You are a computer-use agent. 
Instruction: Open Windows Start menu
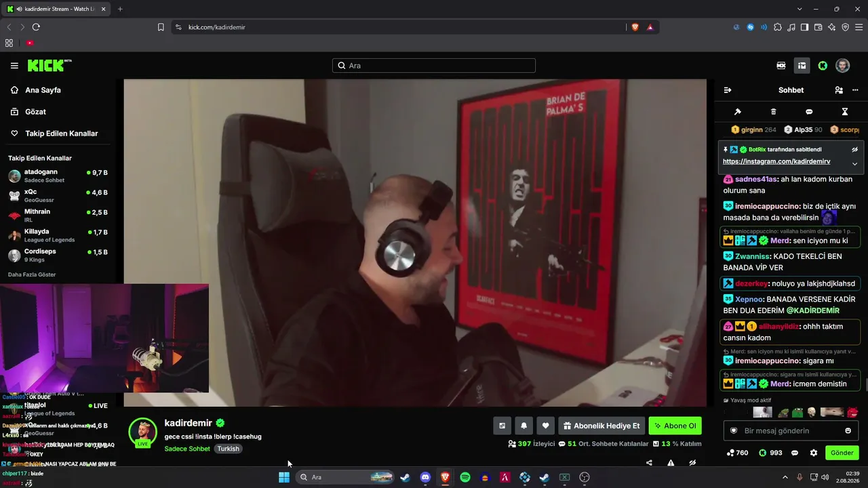[284, 477]
